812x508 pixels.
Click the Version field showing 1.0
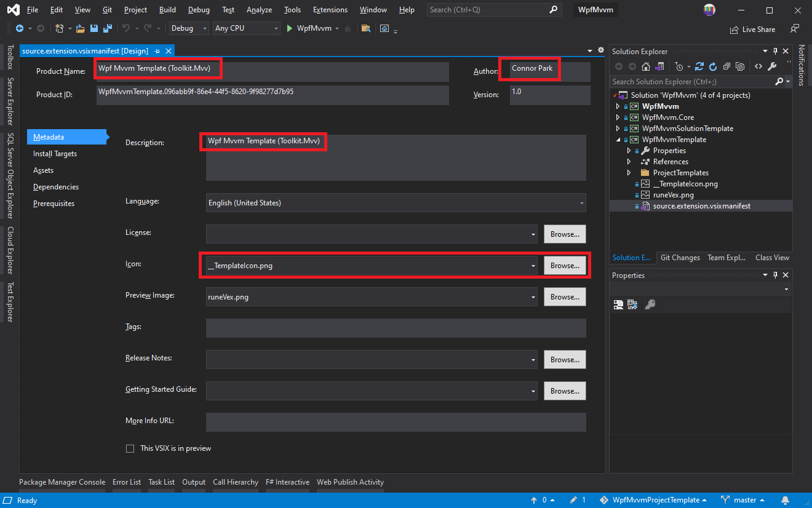[x=550, y=95]
